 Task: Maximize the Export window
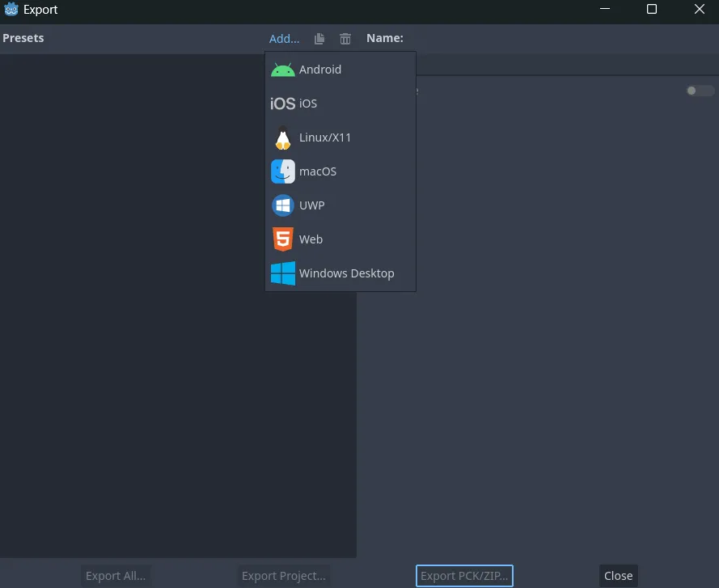(652, 9)
